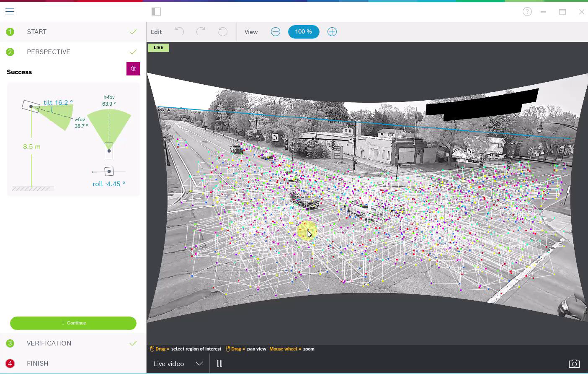Go to the VERIFICATION step

49,343
